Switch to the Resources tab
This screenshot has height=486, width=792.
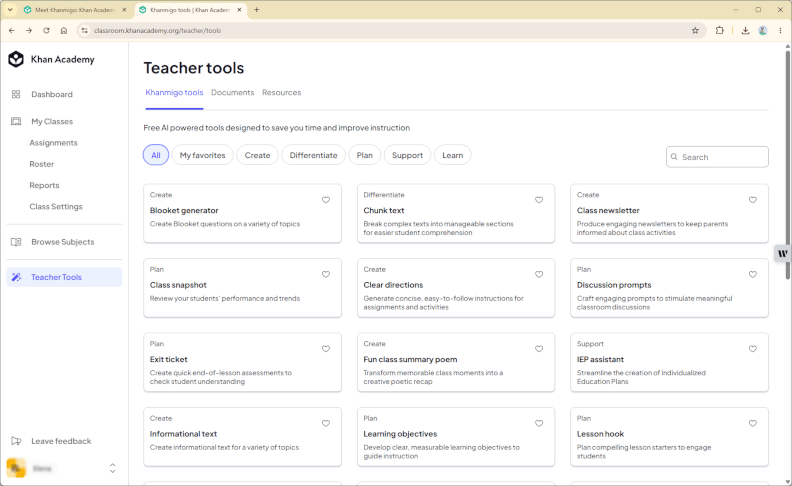tap(281, 92)
